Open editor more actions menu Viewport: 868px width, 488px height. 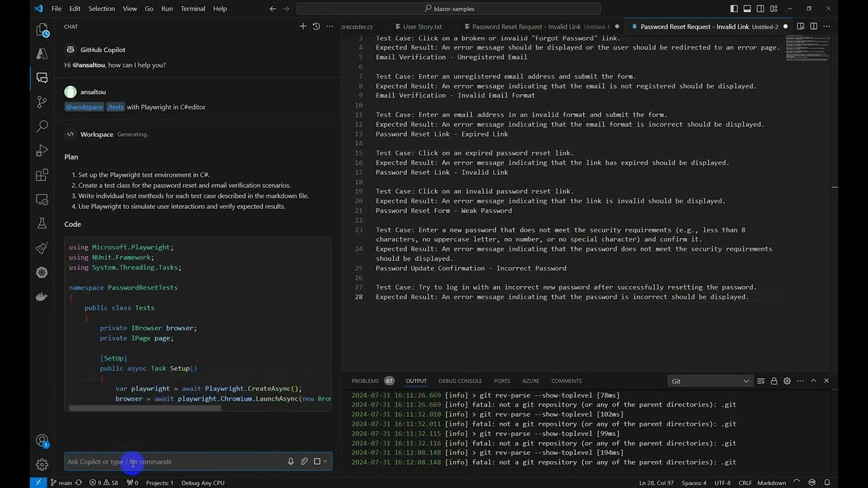pos(827,26)
